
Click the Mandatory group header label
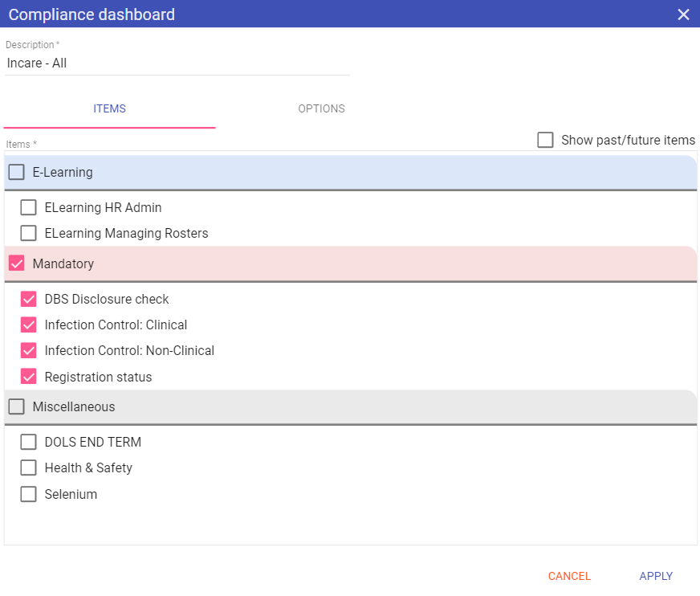(x=63, y=263)
